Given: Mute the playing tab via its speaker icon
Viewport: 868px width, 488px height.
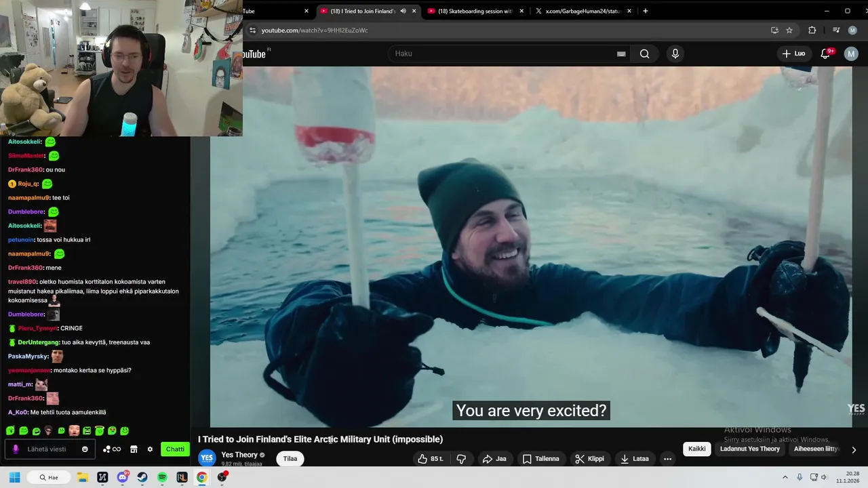Looking at the screenshot, I should [x=403, y=11].
